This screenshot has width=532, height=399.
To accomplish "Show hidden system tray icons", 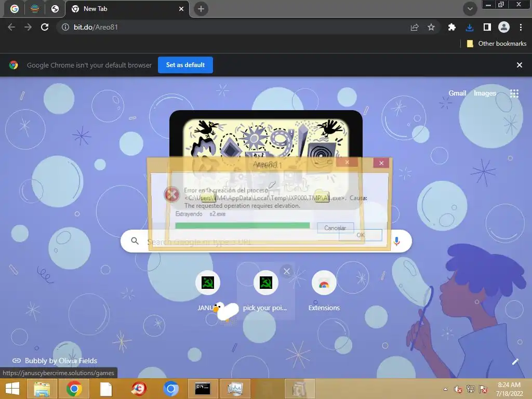I will [x=445, y=389].
